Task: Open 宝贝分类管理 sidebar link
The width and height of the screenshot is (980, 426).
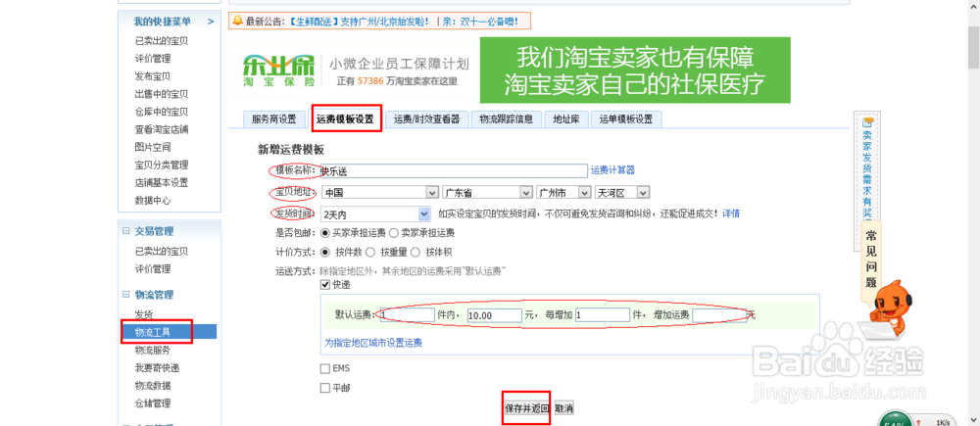Action: click(x=162, y=165)
